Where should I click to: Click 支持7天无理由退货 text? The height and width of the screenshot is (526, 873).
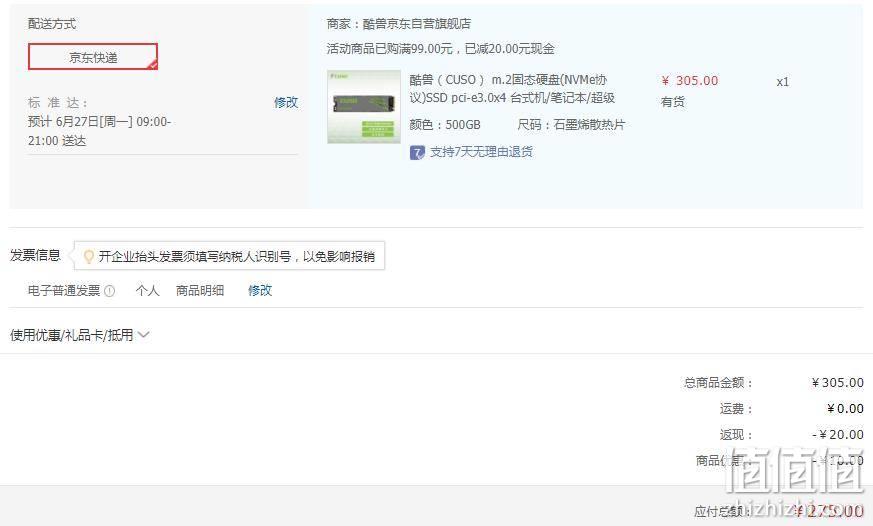click(481, 151)
